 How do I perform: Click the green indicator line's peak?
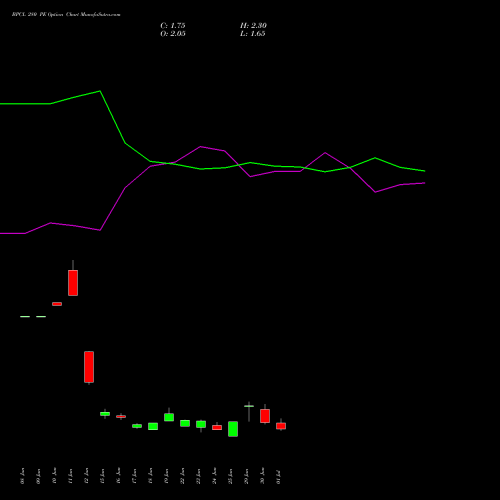(100, 91)
